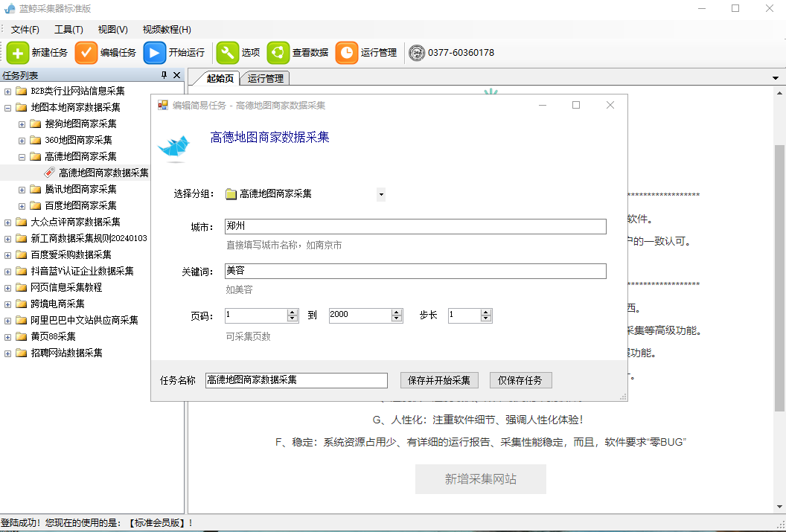Click the main page vertical scrollbar
Image resolution: width=786 pixels, height=532 pixels.
pyautogui.click(x=779, y=278)
